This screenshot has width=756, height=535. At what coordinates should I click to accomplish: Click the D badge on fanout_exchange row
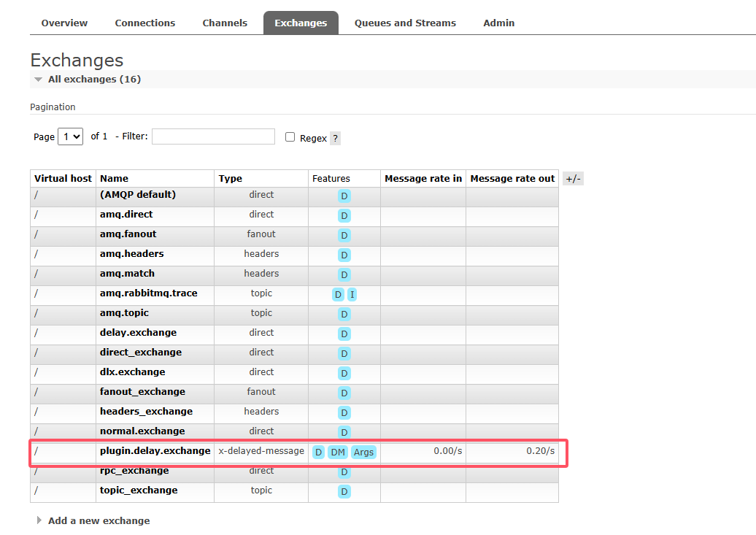tap(344, 393)
